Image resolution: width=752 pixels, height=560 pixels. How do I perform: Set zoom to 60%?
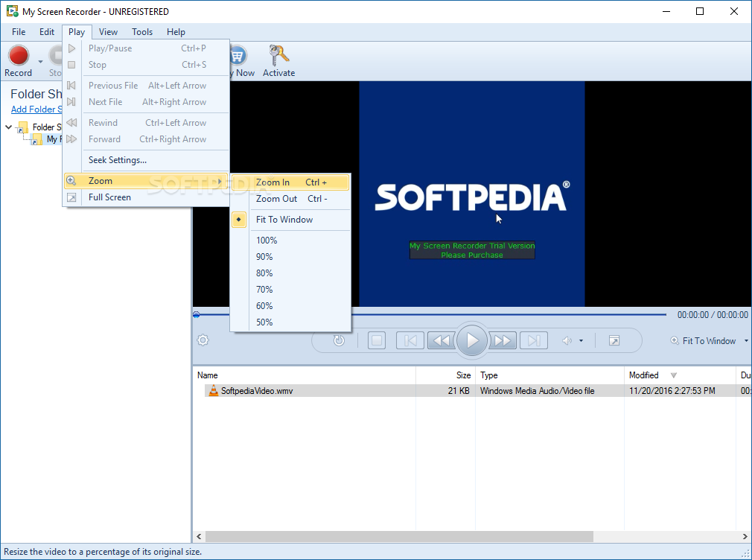[x=290, y=305]
